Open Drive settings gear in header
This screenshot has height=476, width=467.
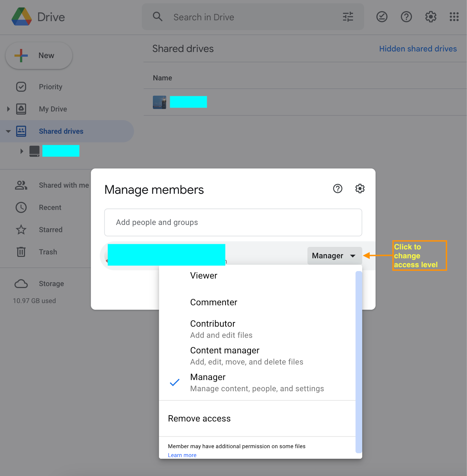click(430, 17)
